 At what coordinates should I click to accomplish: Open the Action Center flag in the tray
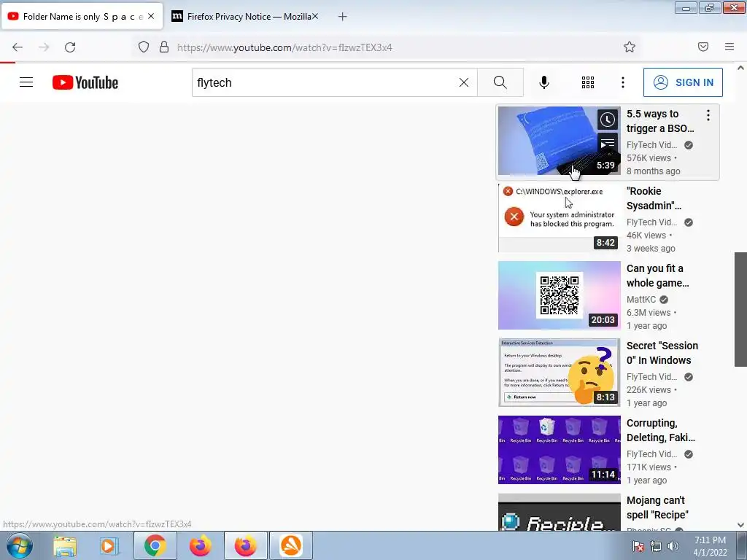(x=638, y=546)
